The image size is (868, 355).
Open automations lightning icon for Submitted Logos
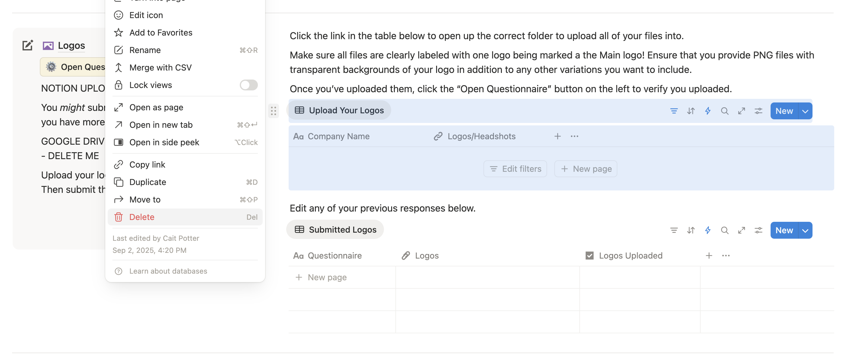(x=707, y=230)
